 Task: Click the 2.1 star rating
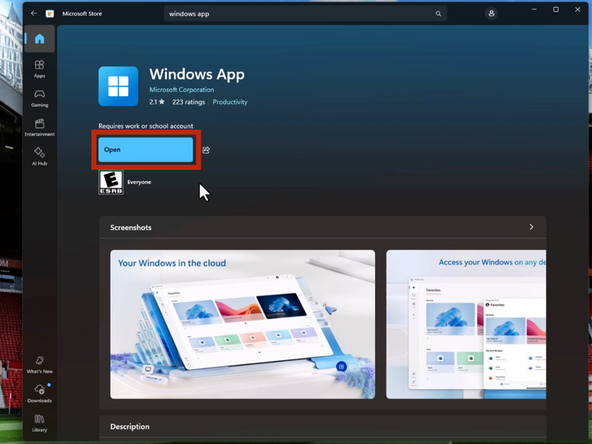(x=157, y=102)
